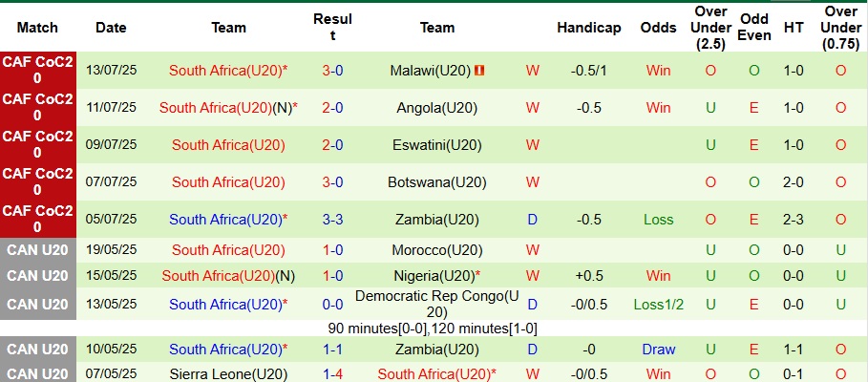Click the Handicap column header
Viewport: 868px width, 382px height.
point(589,28)
